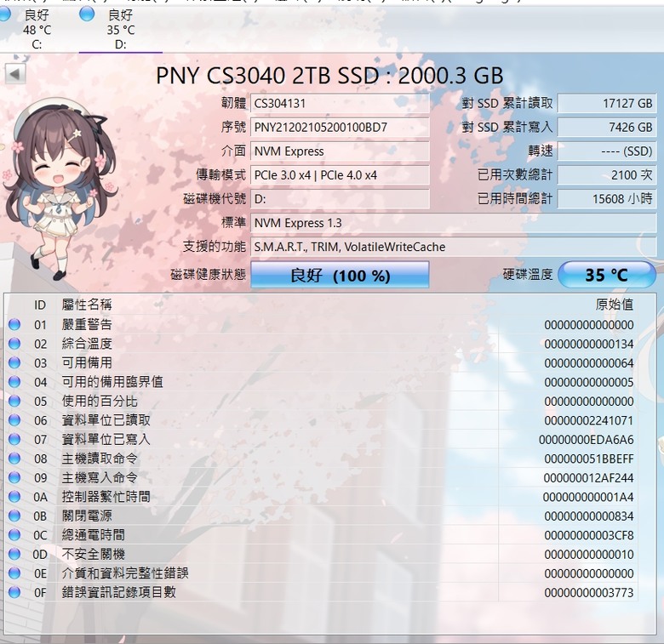Click the 原始值 column header
The height and width of the screenshot is (644, 664).
(x=615, y=305)
